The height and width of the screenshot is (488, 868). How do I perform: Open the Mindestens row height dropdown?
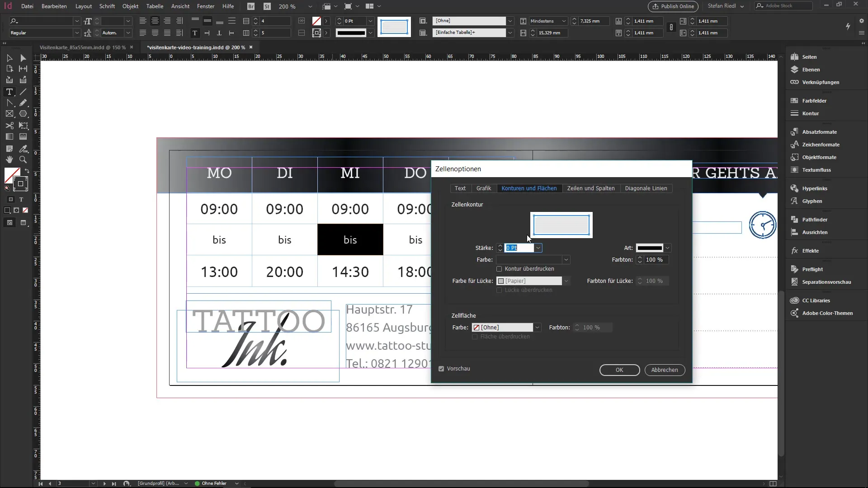click(564, 21)
